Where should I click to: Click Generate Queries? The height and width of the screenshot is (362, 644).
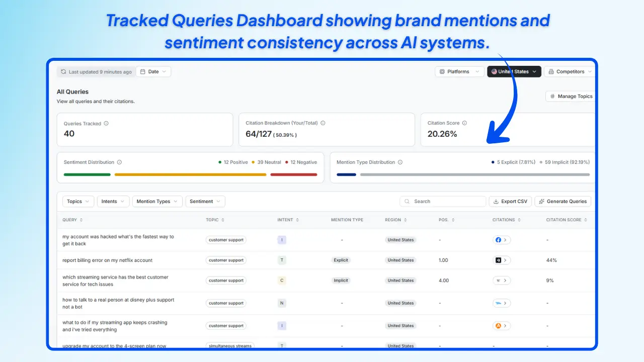562,201
